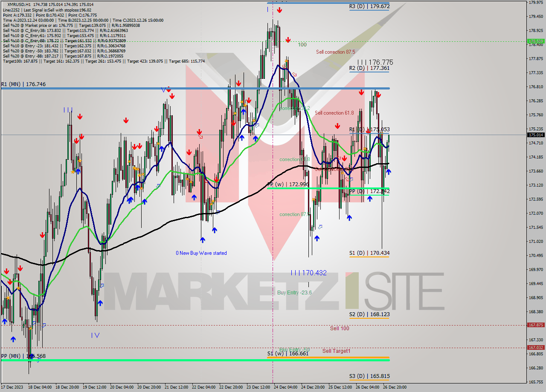The height and width of the screenshot is (392, 546).
Task: Click the 'Line:2252 | Last Signal is:Sell' info line
Action: 47,10
